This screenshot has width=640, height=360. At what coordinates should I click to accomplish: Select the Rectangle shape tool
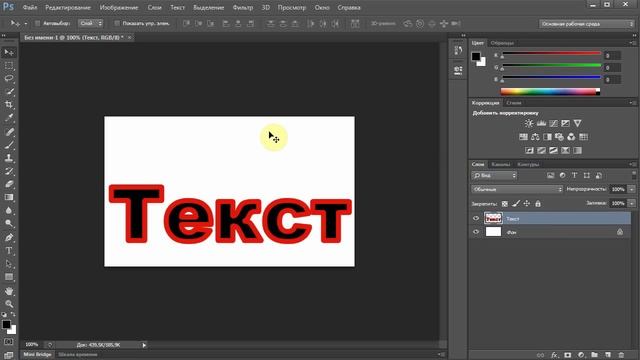pos(9,277)
